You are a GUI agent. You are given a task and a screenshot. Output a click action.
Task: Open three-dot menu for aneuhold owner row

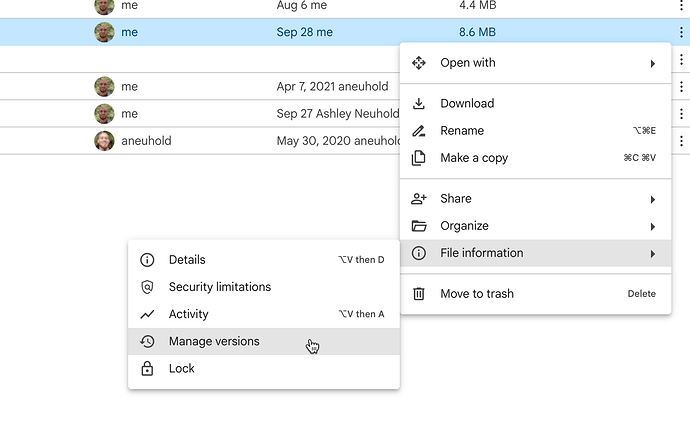coord(680,141)
